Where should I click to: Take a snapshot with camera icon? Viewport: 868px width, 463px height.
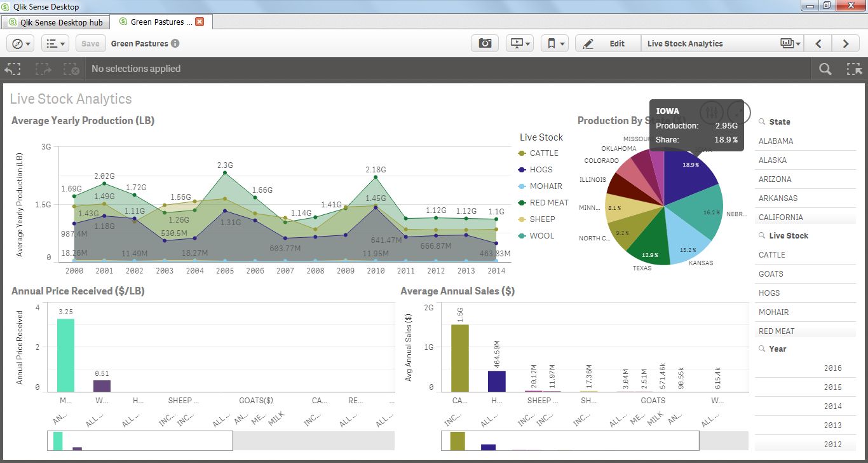(485, 43)
